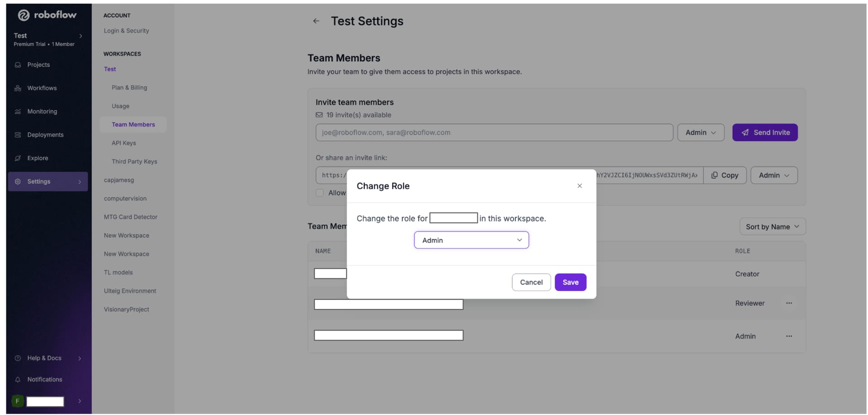
Task: Open the Sort by Name dropdown
Action: click(773, 227)
